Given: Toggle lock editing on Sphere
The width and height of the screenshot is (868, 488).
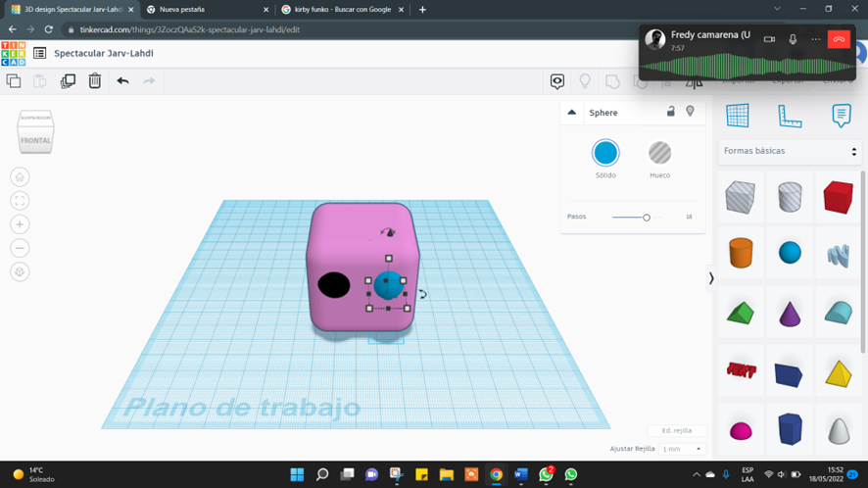Looking at the screenshot, I should tap(670, 112).
